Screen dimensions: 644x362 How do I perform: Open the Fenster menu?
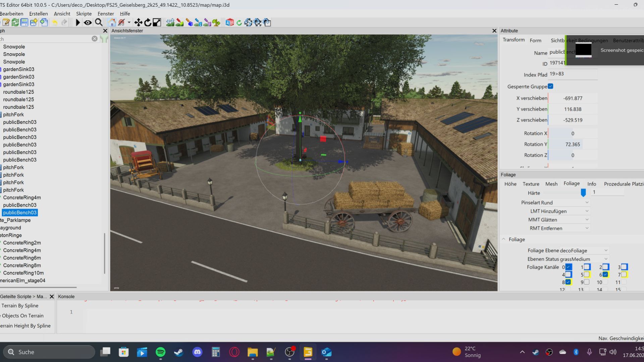106,14
